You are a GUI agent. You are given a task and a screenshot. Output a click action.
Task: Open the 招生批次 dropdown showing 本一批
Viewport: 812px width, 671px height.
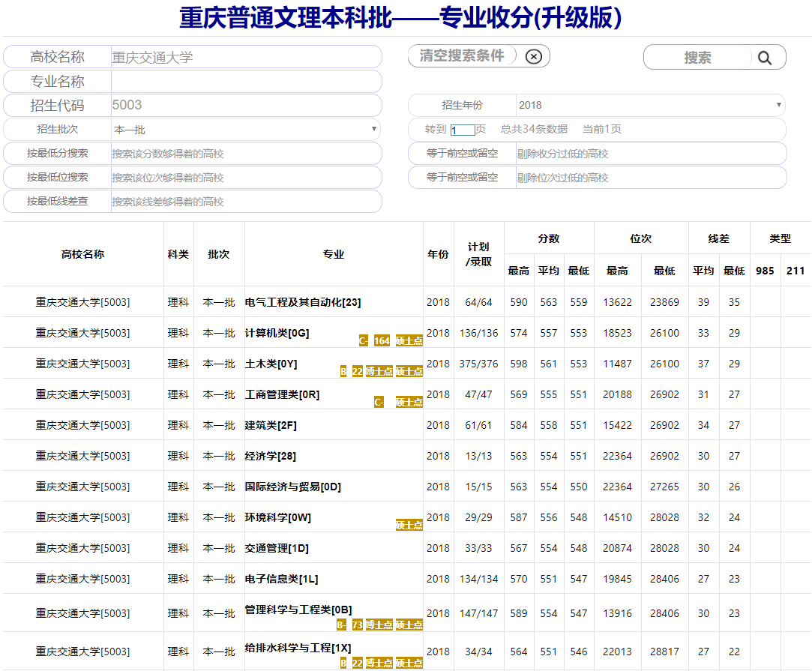[245, 130]
